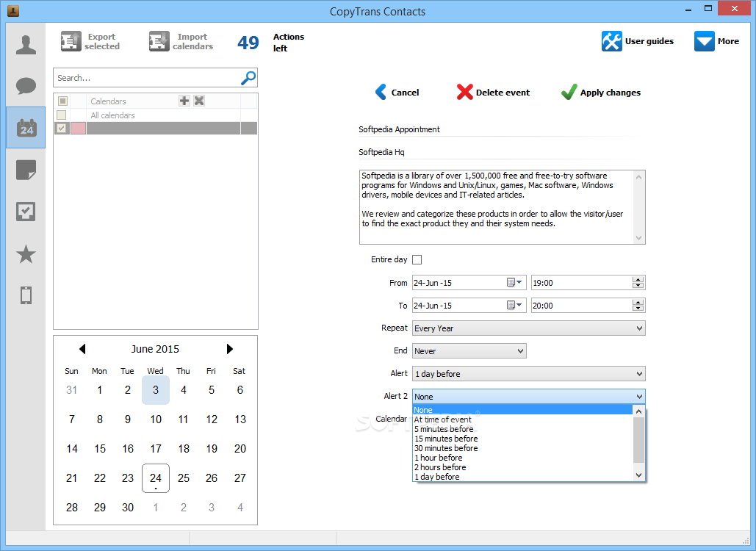Image resolution: width=756 pixels, height=551 pixels.
Task: Open User guides
Action: (x=638, y=41)
